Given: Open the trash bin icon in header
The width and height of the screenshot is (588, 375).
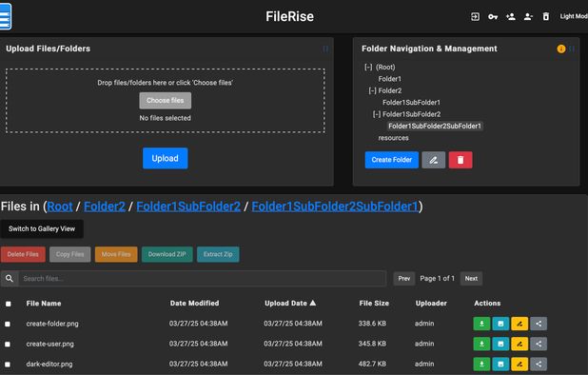Looking at the screenshot, I should (x=546, y=16).
